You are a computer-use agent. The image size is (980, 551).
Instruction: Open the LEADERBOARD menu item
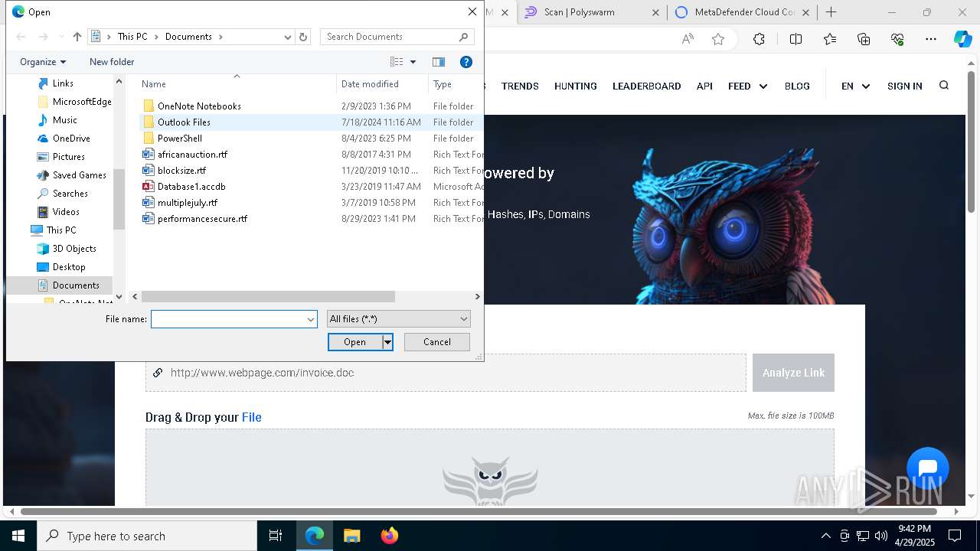coord(647,86)
